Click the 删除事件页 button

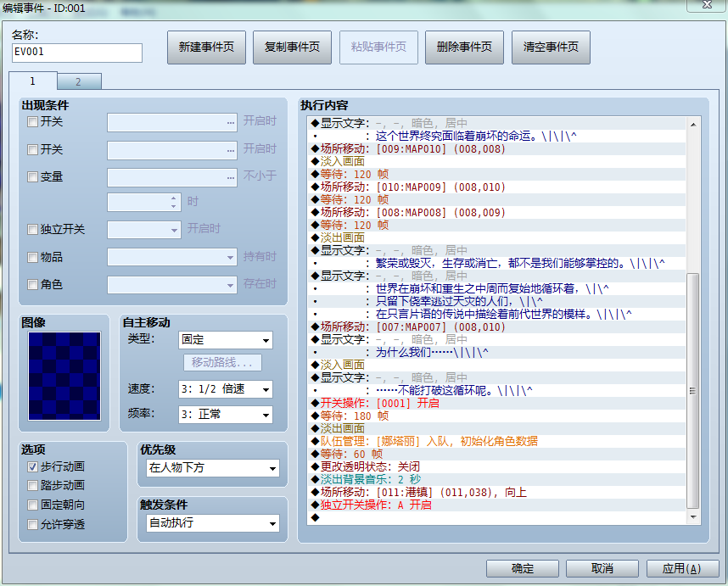464,47
